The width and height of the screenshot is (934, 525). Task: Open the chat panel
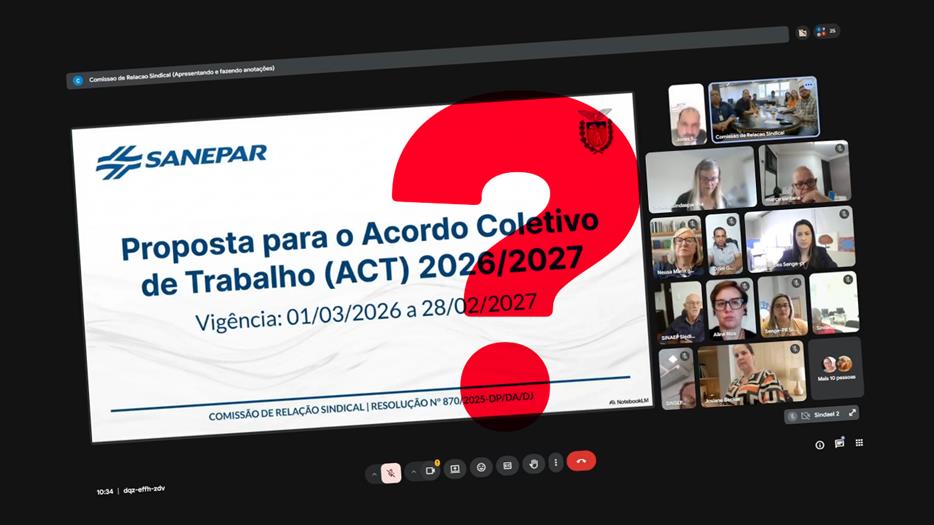(x=840, y=443)
